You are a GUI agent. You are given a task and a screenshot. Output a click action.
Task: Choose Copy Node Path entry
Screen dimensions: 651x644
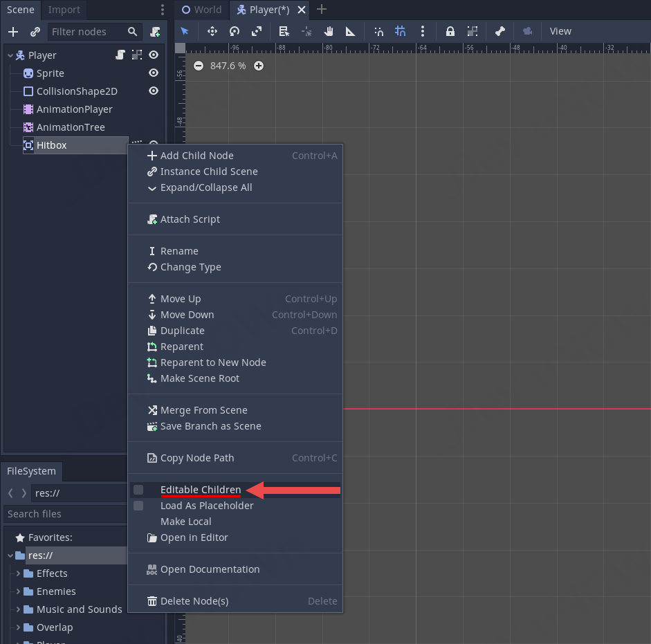235,458
